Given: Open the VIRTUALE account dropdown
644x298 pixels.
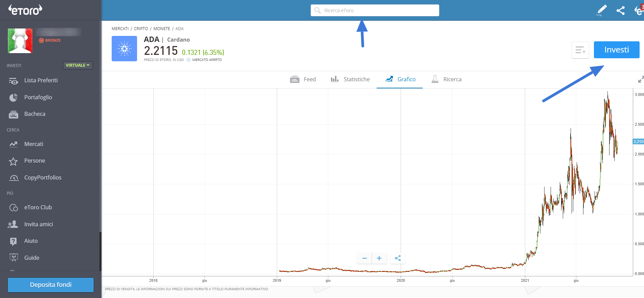Looking at the screenshot, I should 77,65.
